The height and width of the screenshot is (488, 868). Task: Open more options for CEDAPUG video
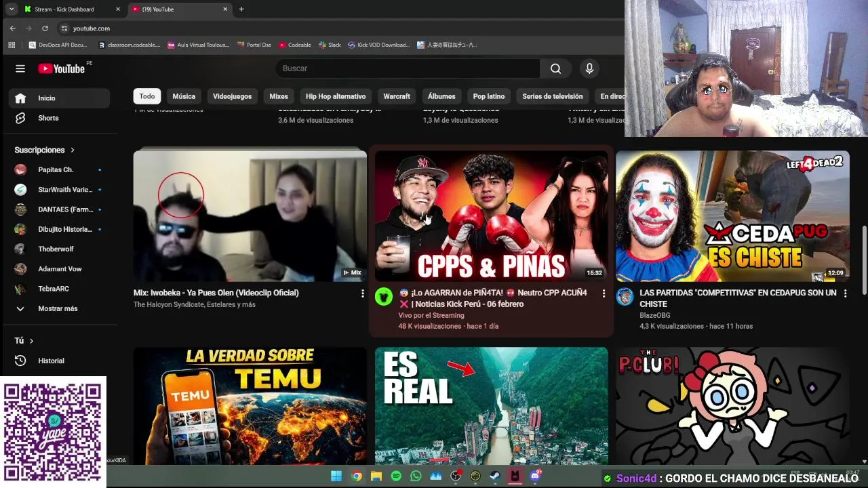[845, 293]
